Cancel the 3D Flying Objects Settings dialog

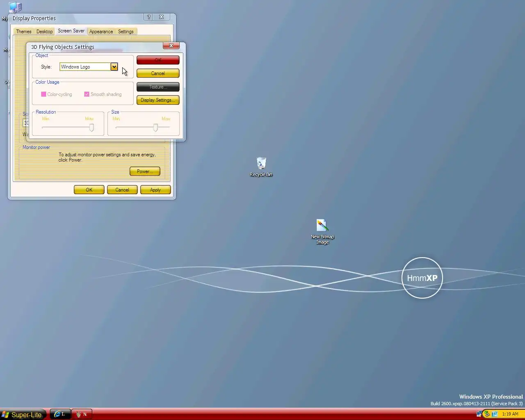(158, 73)
